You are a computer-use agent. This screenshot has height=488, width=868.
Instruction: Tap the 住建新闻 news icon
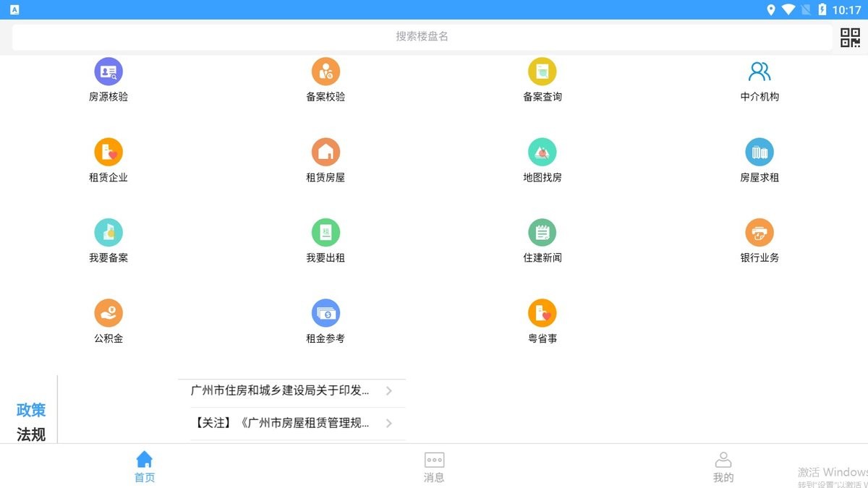(542, 239)
